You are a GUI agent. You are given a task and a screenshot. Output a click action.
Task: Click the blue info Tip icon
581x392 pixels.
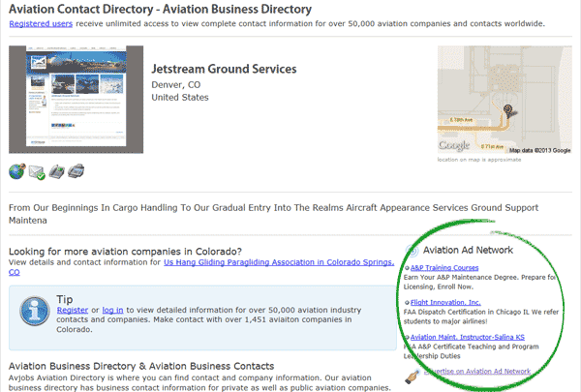click(35, 311)
